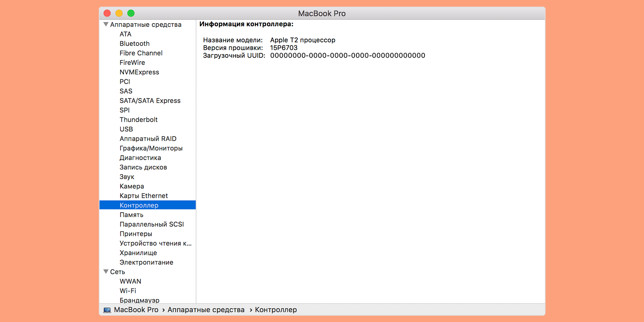Open NVMExpress hardware info
This screenshot has height=322, width=644.
pos(139,72)
